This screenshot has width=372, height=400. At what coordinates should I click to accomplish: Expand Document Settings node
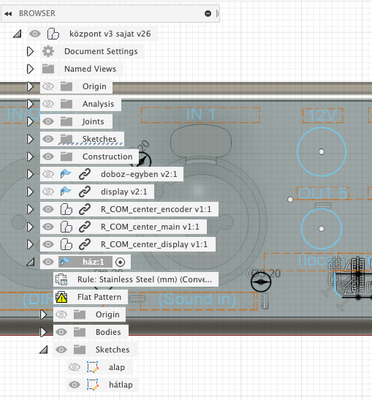tap(30, 51)
